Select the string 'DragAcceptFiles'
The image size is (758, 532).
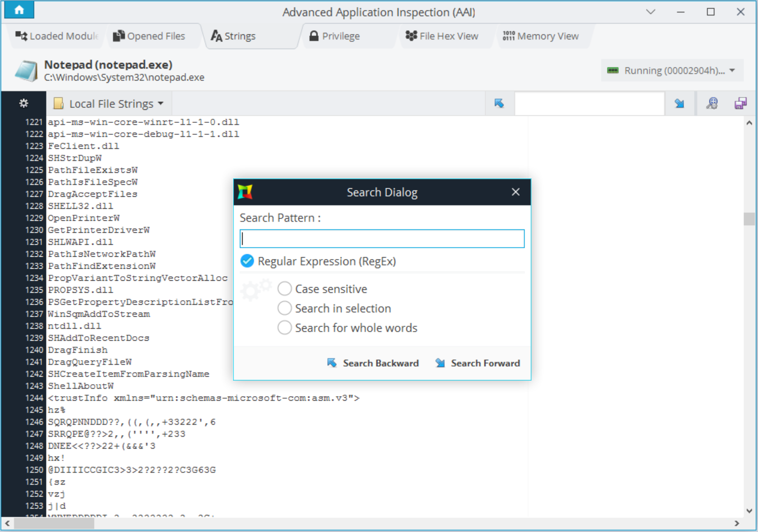92,194
